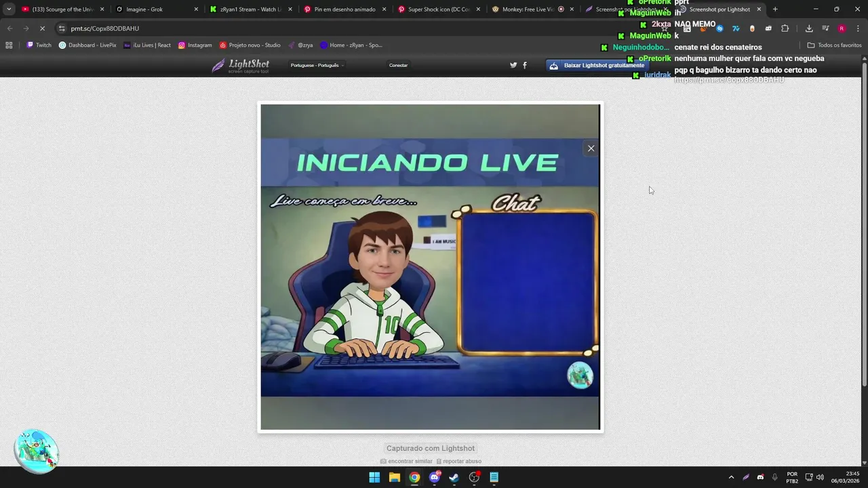The width and height of the screenshot is (868, 488).
Task: Open Lightshot Twitter page icon
Action: click(x=513, y=66)
